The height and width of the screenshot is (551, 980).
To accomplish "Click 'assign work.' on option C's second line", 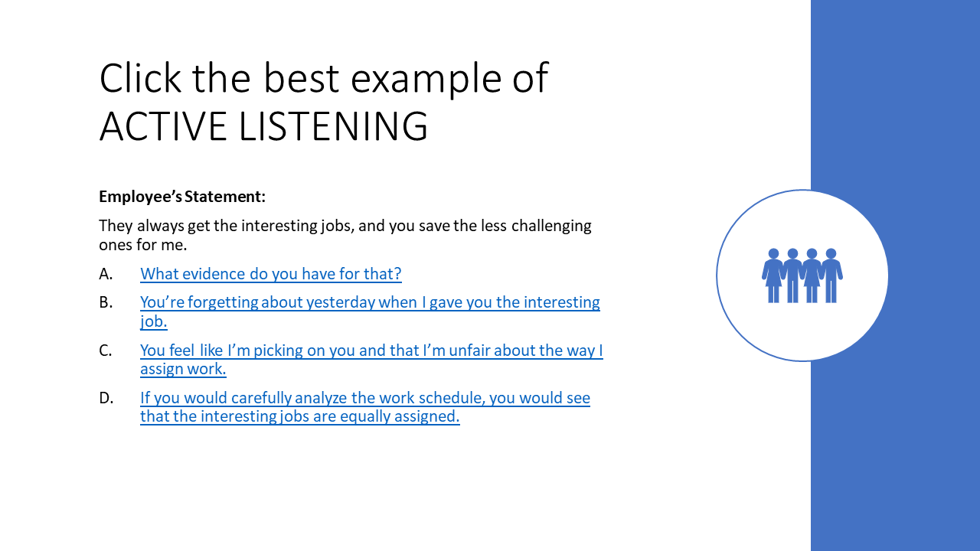I will click(183, 369).
